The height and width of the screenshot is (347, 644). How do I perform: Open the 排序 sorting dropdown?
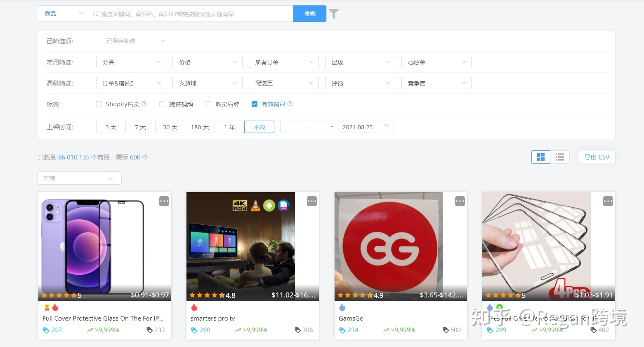[x=79, y=178]
